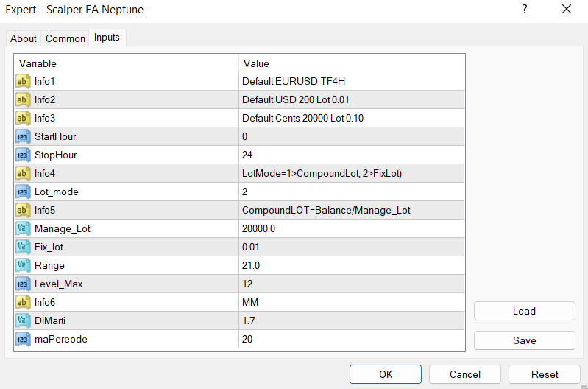Click the integer icon beside maPereode
This screenshot has height=389, width=588.
pyautogui.click(x=23, y=339)
